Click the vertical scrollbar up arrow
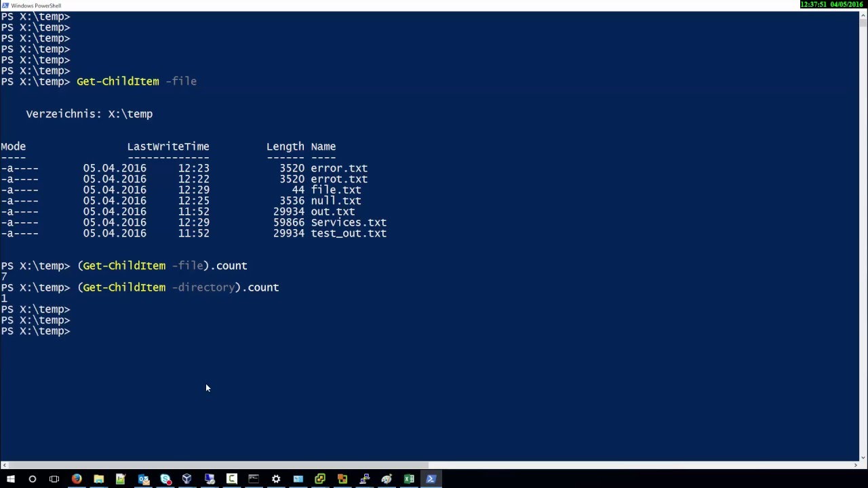Screen dimensions: 868x488 pos(863,16)
